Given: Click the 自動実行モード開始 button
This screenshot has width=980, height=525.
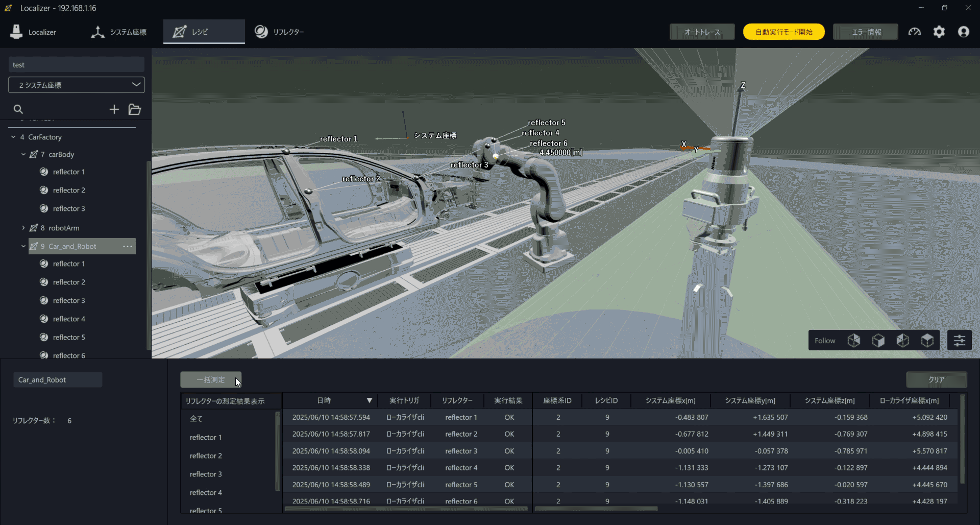Looking at the screenshot, I should 783,32.
